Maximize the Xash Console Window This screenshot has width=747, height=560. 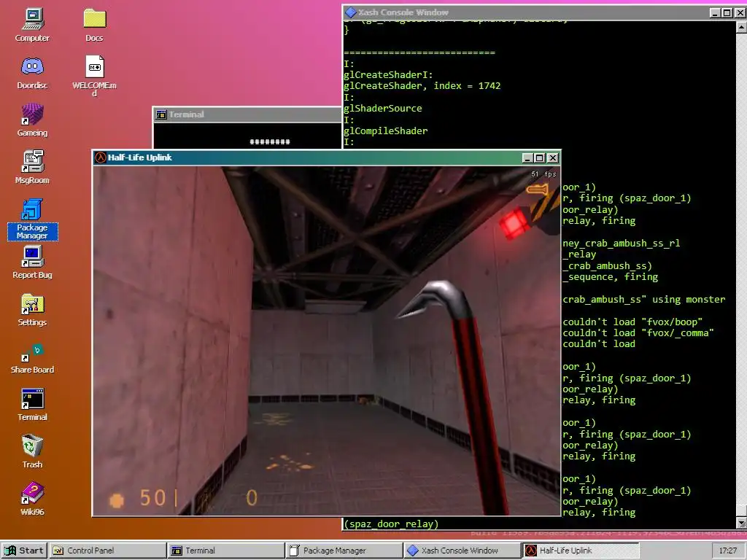tap(727, 13)
